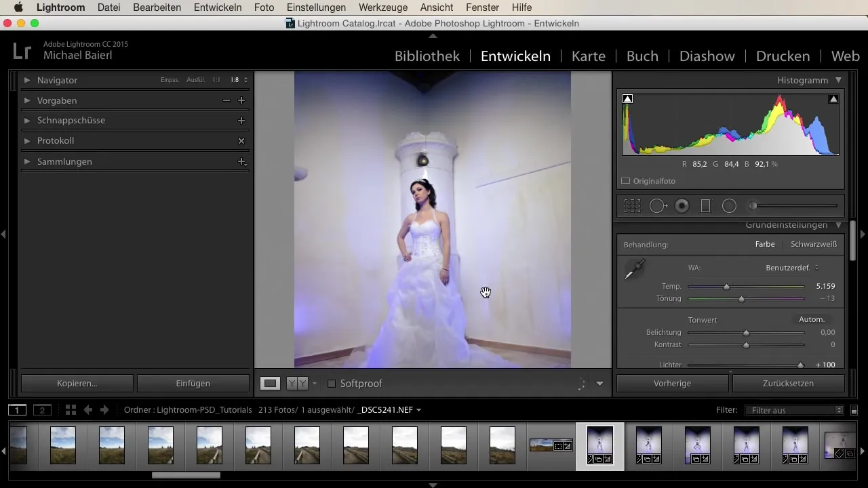The image size is (868, 488).
Task: Expand the Sammlungen panel
Action: tap(27, 162)
